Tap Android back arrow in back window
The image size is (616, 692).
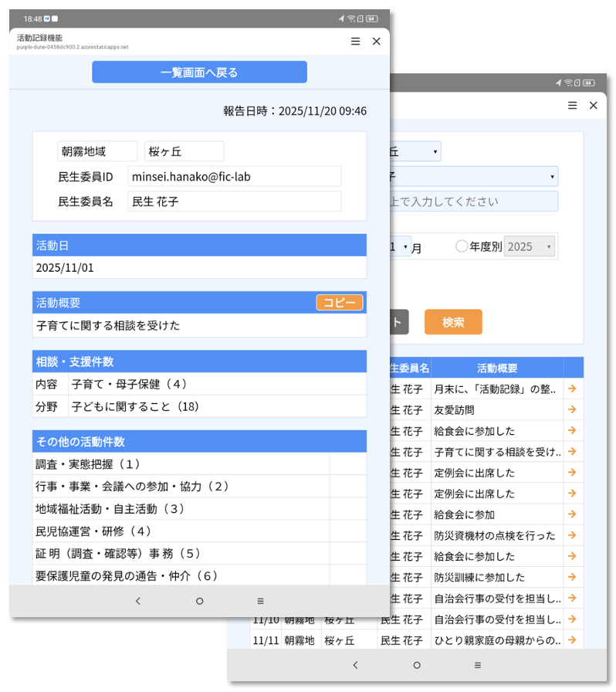356,665
